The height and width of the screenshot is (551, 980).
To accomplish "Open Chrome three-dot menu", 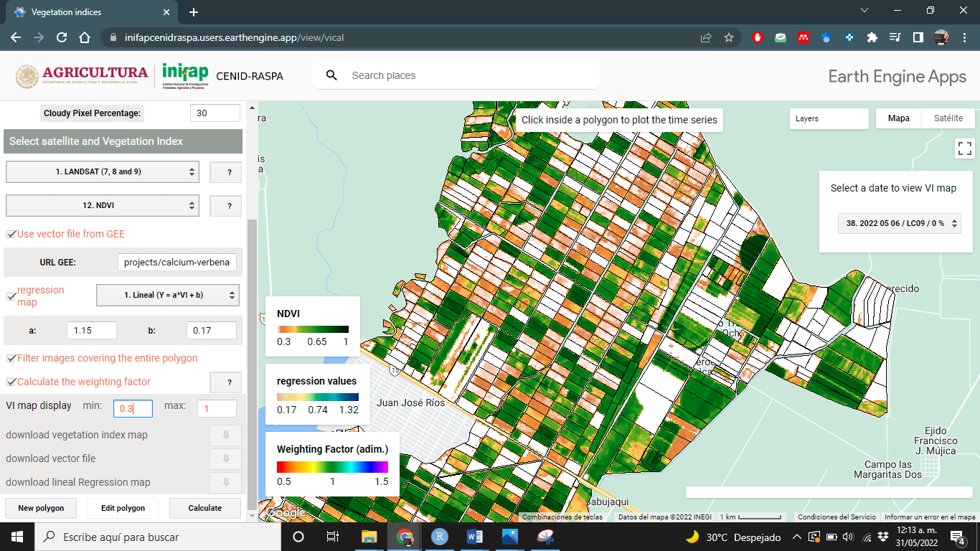I will pos(965,37).
